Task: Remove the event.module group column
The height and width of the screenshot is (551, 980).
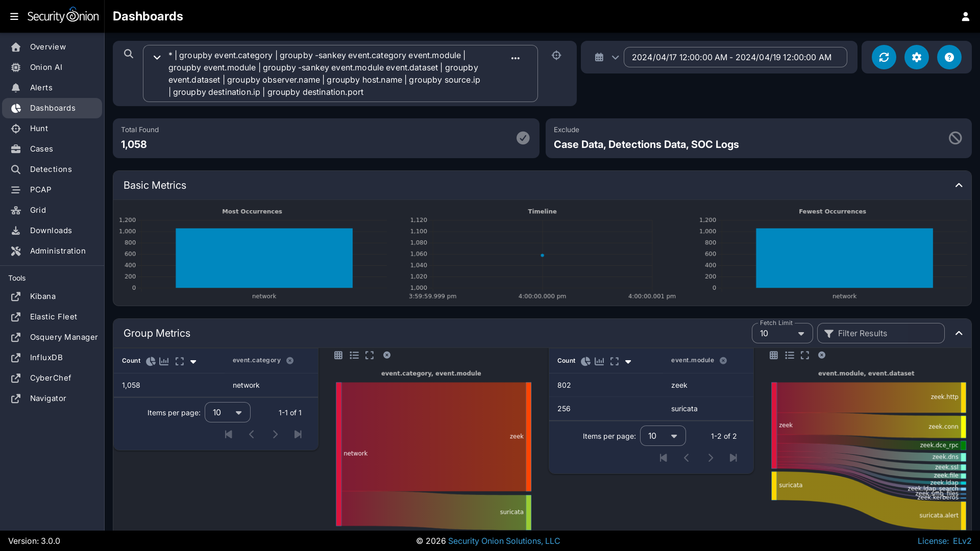Action: coord(723,361)
